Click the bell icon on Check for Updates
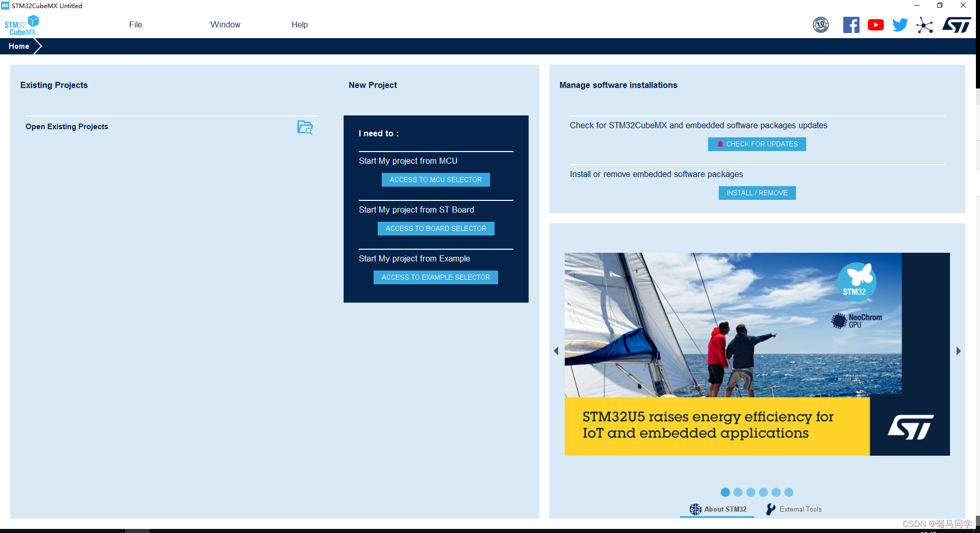 coord(720,144)
